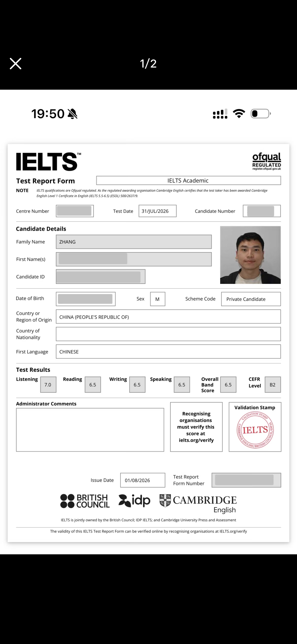Tap the Overall Band Score 6.5

(228, 385)
